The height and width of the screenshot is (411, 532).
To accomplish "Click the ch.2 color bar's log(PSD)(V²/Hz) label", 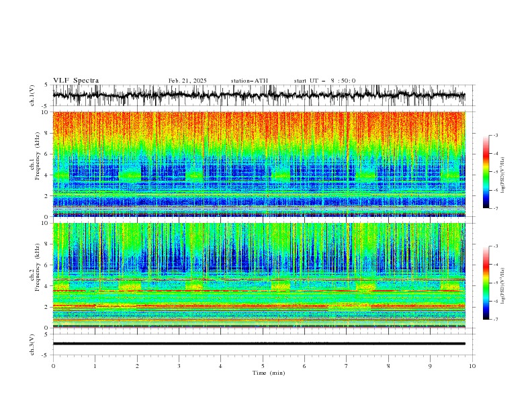I will (503, 286).
